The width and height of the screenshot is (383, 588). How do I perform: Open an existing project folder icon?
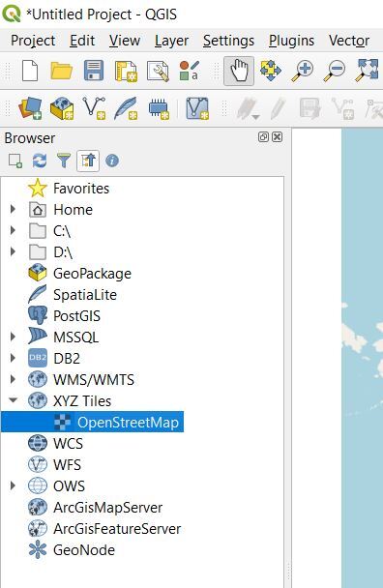pos(62,71)
